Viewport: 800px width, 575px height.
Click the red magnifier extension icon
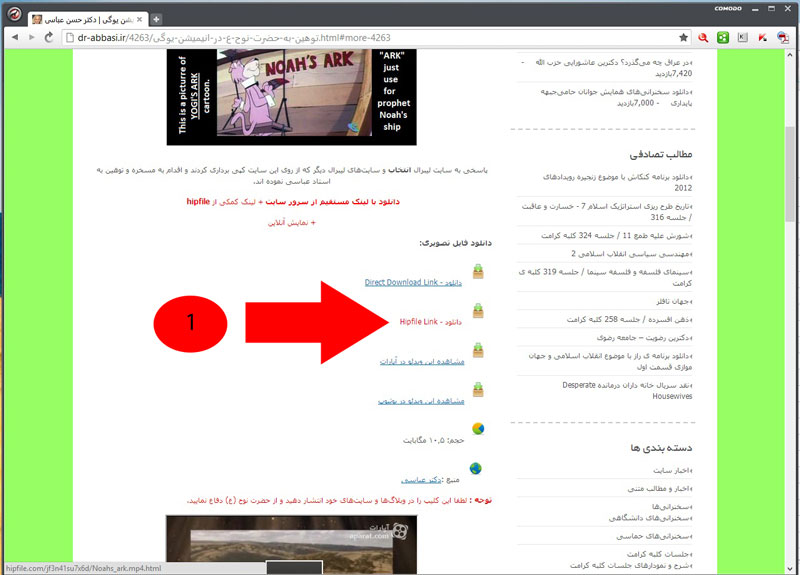coord(704,37)
